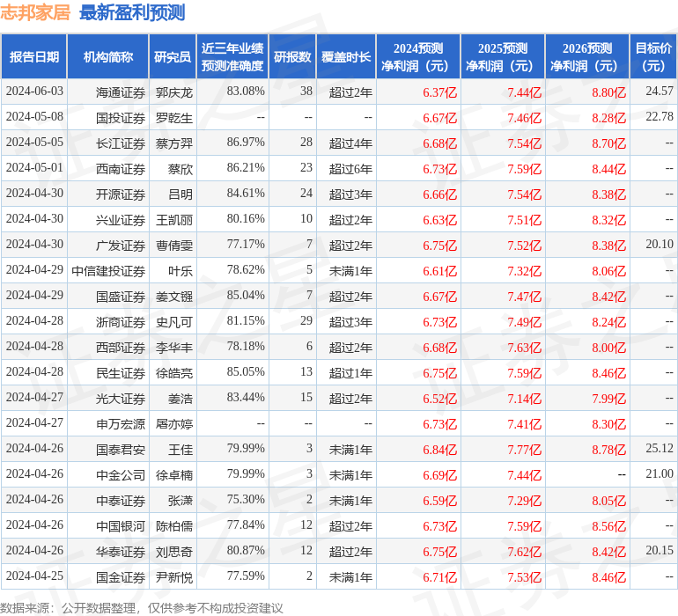The width and height of the screenshot is (678, 616).
Task: Click the 8.00亿 2026 forecast value
Action: (x=608, y=348)
